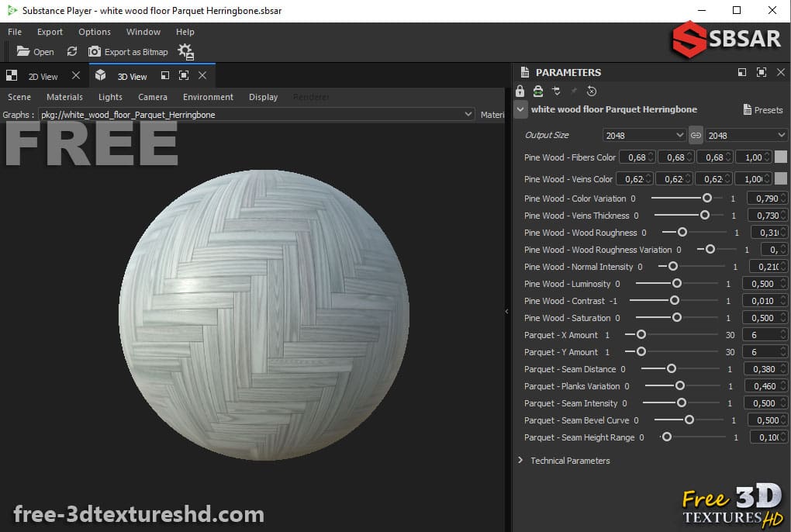This screenshot has height=532, width=791.
Task: Maximize the Parameters panel
Action: click(x=762, y=72)
